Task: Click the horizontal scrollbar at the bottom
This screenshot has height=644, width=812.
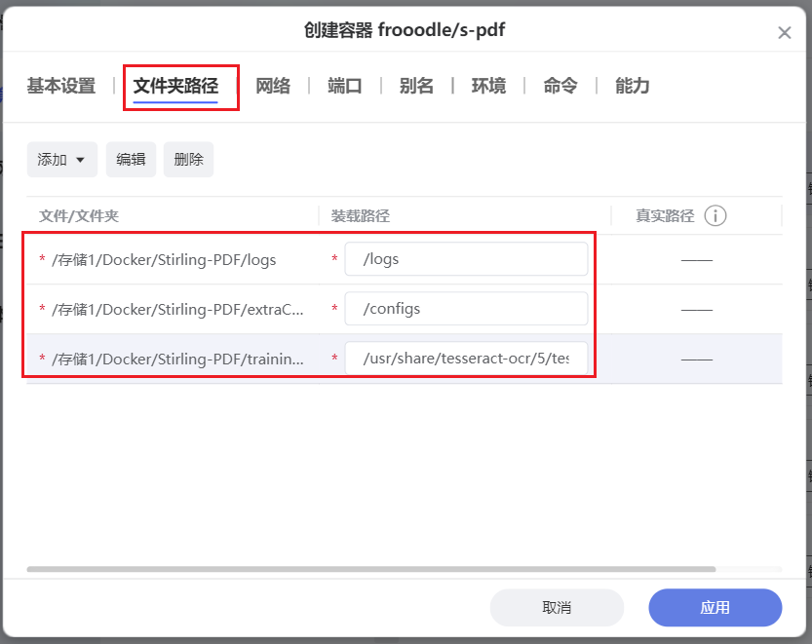Action: tap(370, 569)
